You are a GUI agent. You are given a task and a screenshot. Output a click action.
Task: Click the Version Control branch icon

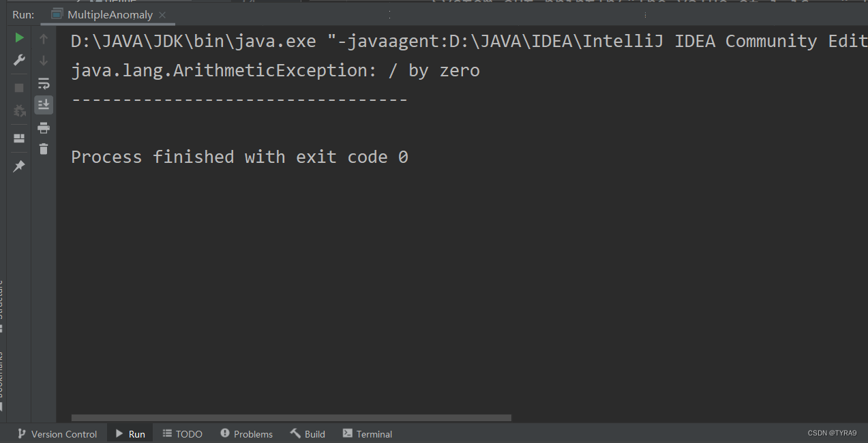coord(22,433)
